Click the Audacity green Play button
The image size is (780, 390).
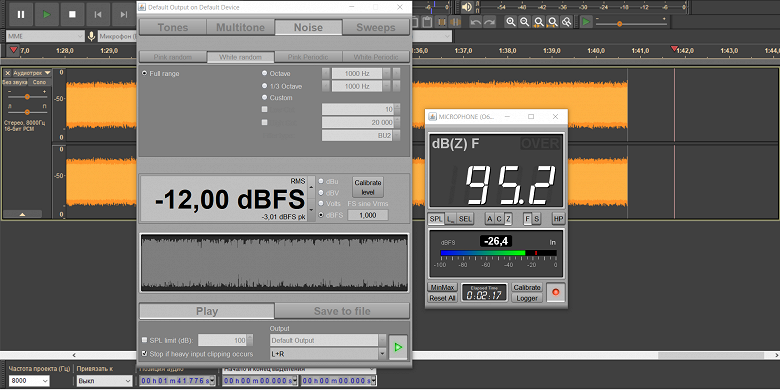click(47, 14)
